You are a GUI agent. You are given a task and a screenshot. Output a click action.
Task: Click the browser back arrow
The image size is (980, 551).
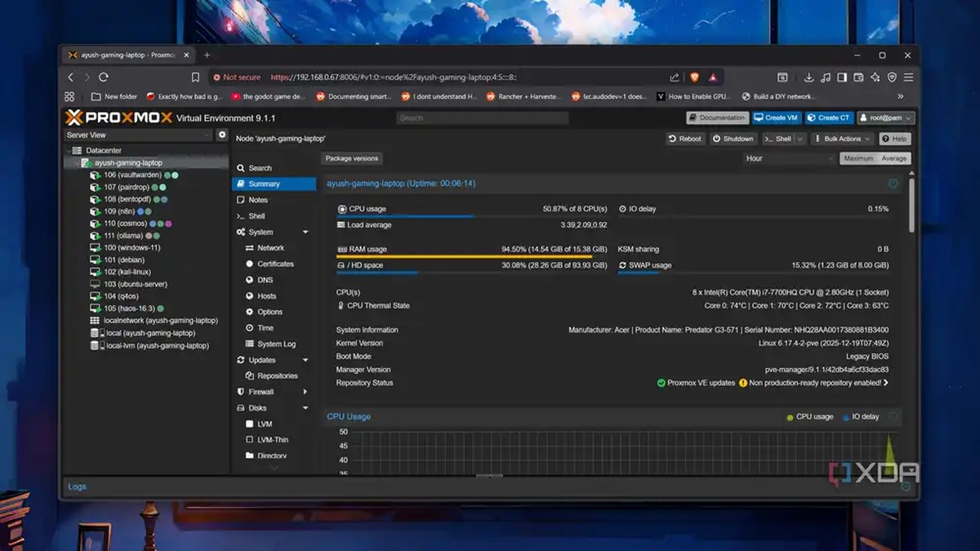[71, 77]
